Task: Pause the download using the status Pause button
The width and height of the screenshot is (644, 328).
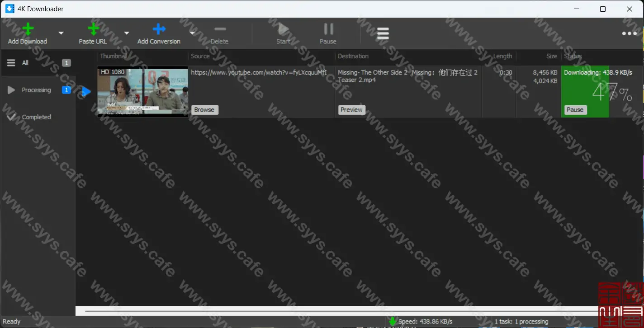Action: coord(575,110)
